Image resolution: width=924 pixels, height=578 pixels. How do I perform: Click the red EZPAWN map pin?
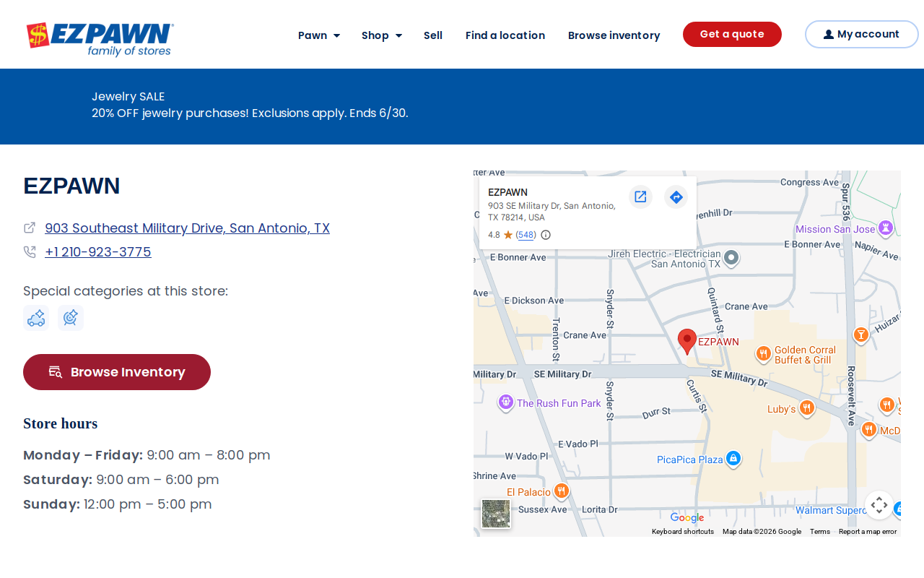coord(687,342)
